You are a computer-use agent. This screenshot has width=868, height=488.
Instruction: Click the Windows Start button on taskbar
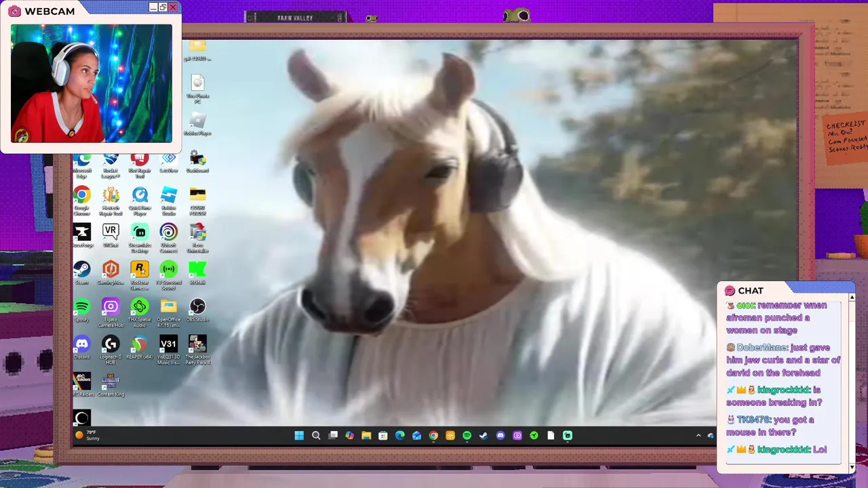point(299,436)
